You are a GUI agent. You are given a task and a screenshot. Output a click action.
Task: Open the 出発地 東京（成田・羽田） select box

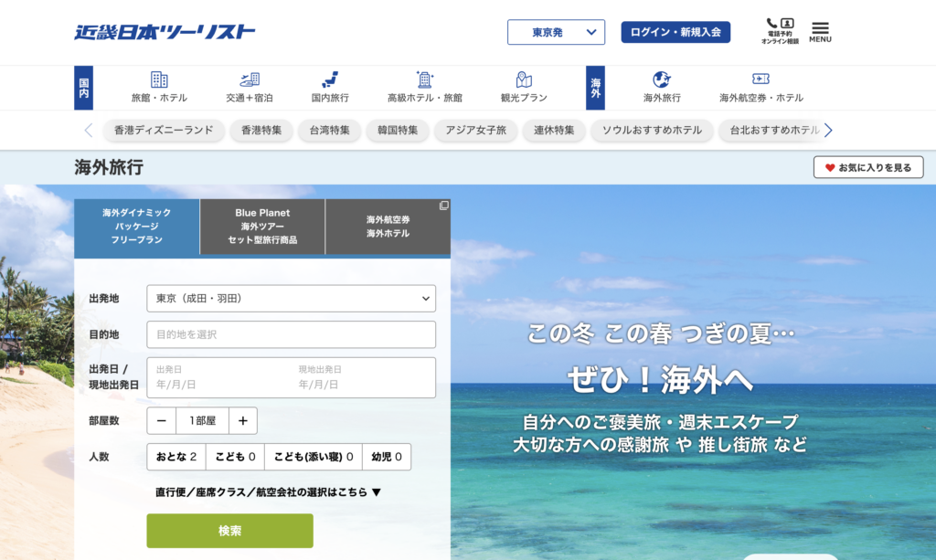tap(291, 299)
